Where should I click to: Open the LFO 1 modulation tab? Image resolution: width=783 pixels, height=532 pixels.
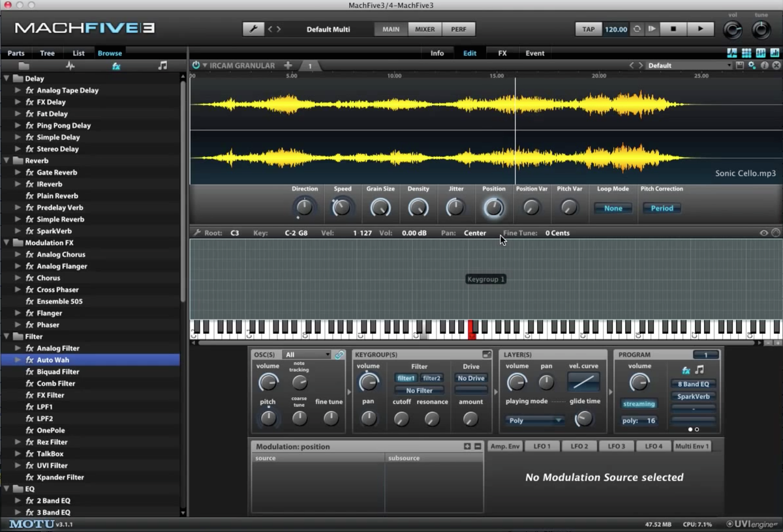[x=542, y=446]
